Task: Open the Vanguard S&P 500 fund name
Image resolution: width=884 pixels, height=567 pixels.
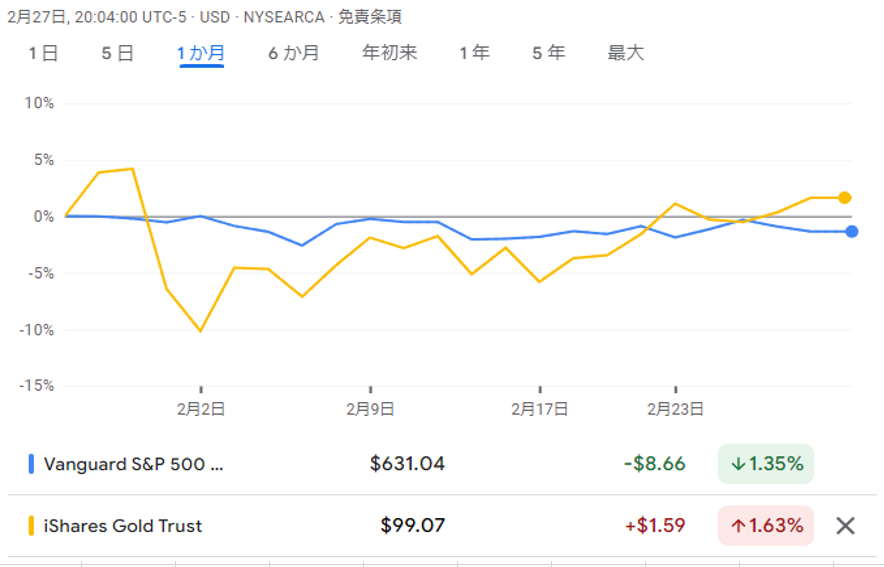Action: coord(133,464)
